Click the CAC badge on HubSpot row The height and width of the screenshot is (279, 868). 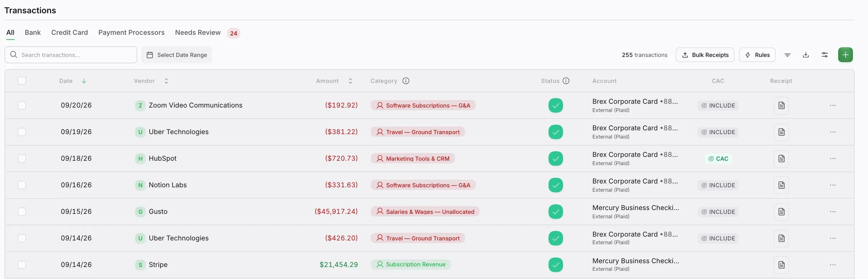(x=718, y=158)
